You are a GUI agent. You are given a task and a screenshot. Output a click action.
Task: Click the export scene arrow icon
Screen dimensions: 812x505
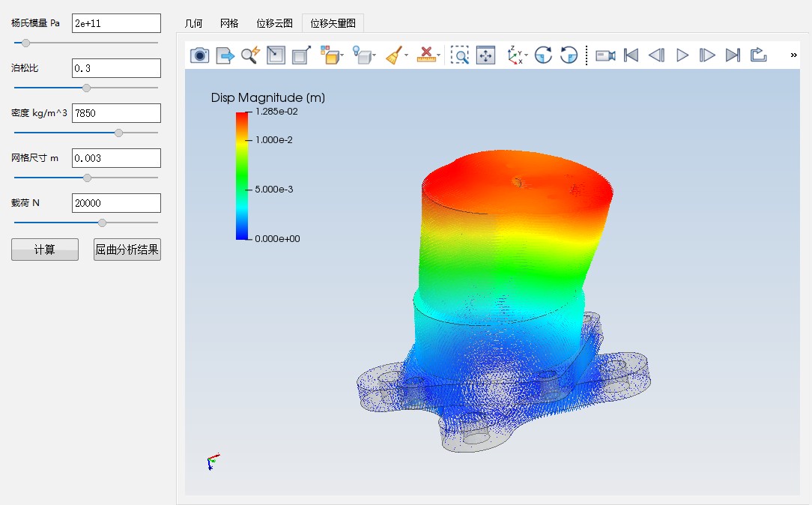(x=225, y=55)
